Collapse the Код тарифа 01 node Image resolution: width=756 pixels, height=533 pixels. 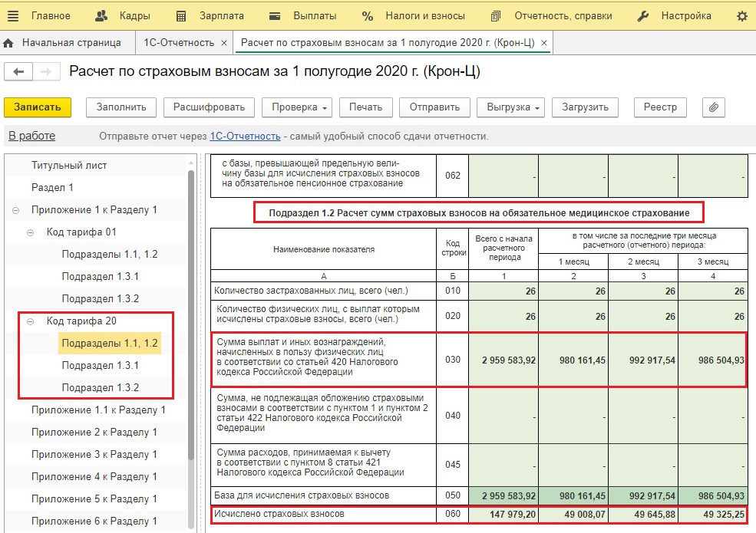click(31, 232)
